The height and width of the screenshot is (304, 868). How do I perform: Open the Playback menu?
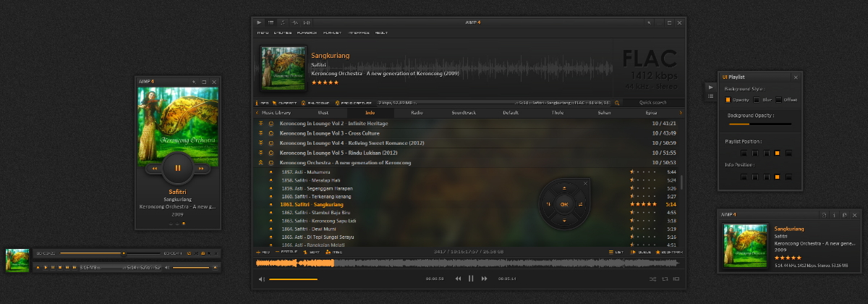[x=307, y=33]
